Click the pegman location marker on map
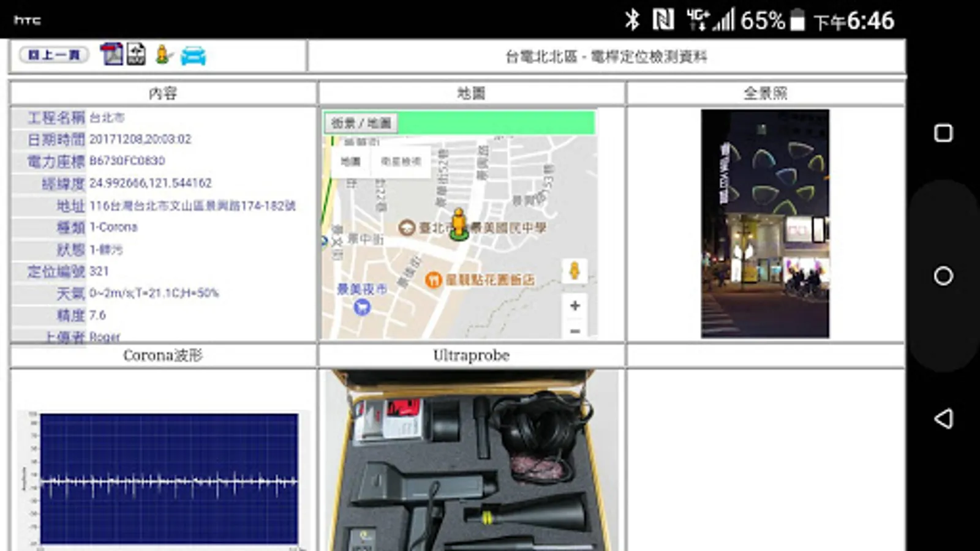This screenshot has height=551, width=980. (x=459, y=223)
